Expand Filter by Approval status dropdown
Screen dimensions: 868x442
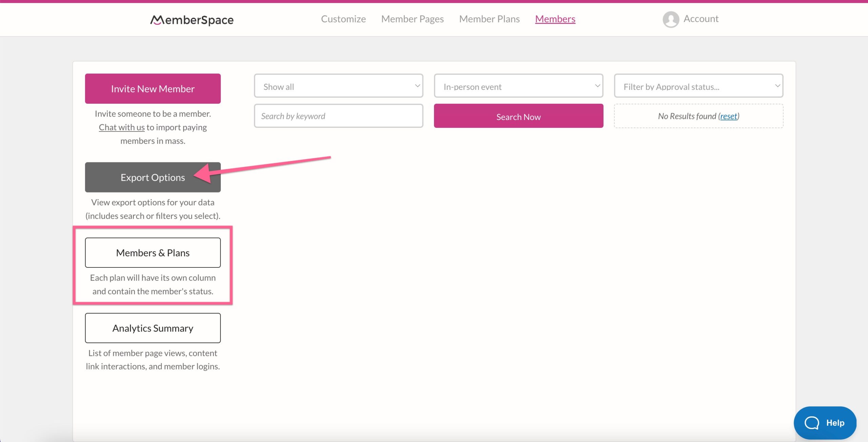pyautogui.click(x=698, y=86)
